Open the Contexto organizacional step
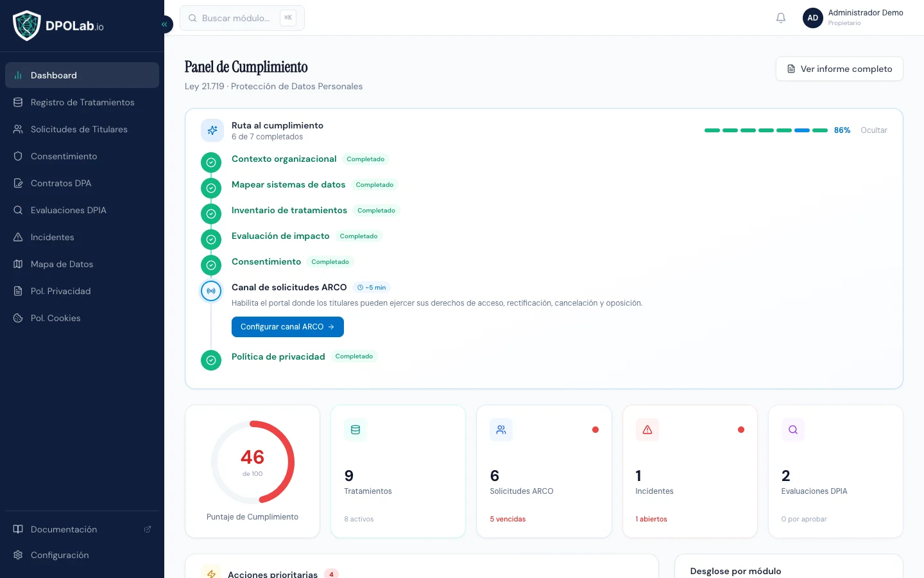924x578 pixels. coord(284,159)
